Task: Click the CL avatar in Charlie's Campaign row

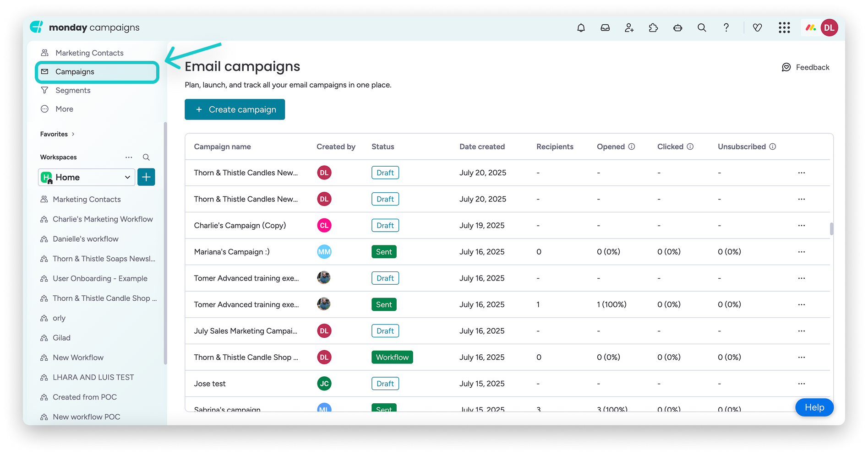Action: click(324, 226)
